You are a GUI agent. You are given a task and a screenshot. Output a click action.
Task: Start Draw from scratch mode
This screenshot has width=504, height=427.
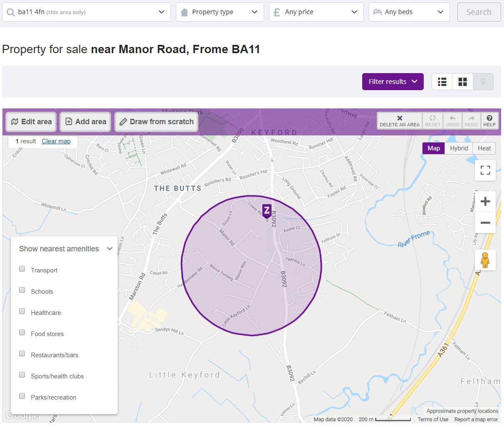coord(156,122)
